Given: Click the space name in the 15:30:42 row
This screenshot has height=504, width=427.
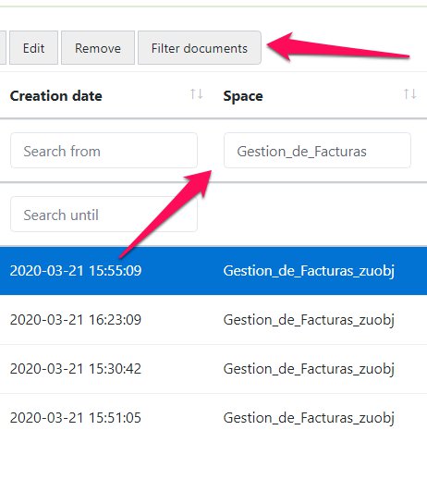Looking at the screenshot, I should click(309, 369).
